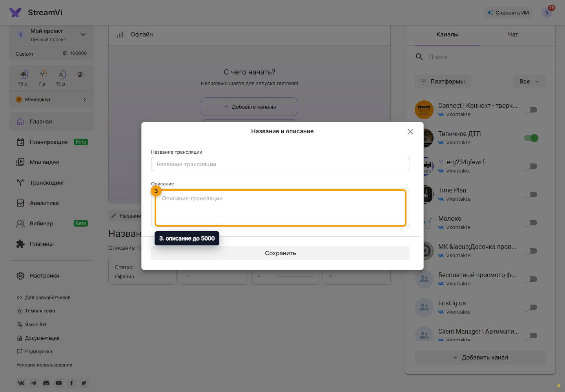Open the user avatar with 76 notifications
This screenshot has width=565, height=392.
click(x=547, y=13)
